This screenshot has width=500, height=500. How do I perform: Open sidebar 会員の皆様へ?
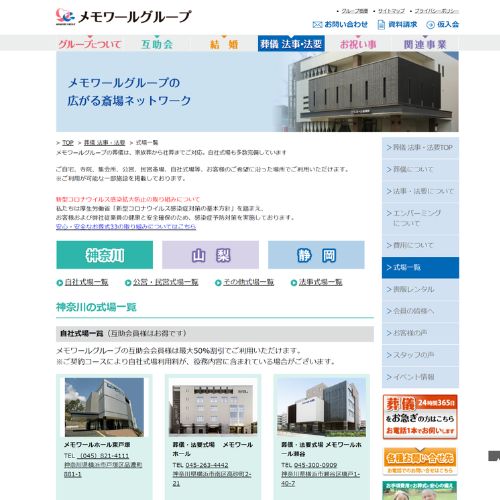coord(420,311)
